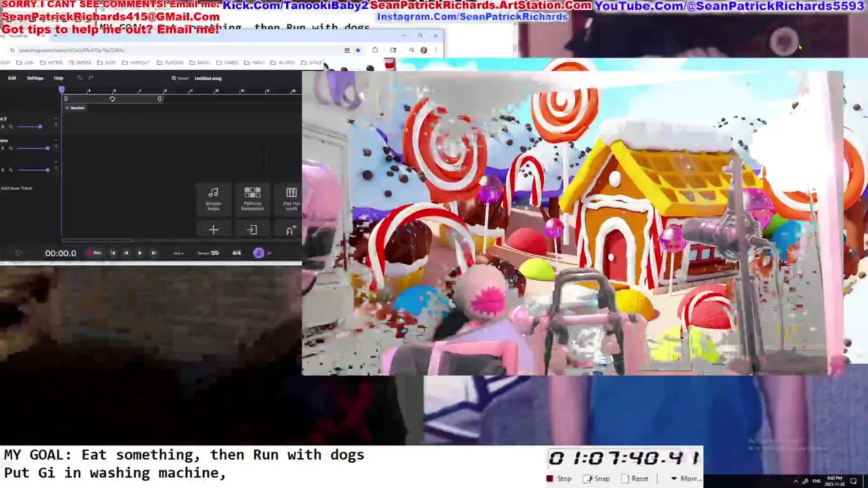Click the 4/4 time signature
This screenshot has width=868, height=488.
pos(237,253)
